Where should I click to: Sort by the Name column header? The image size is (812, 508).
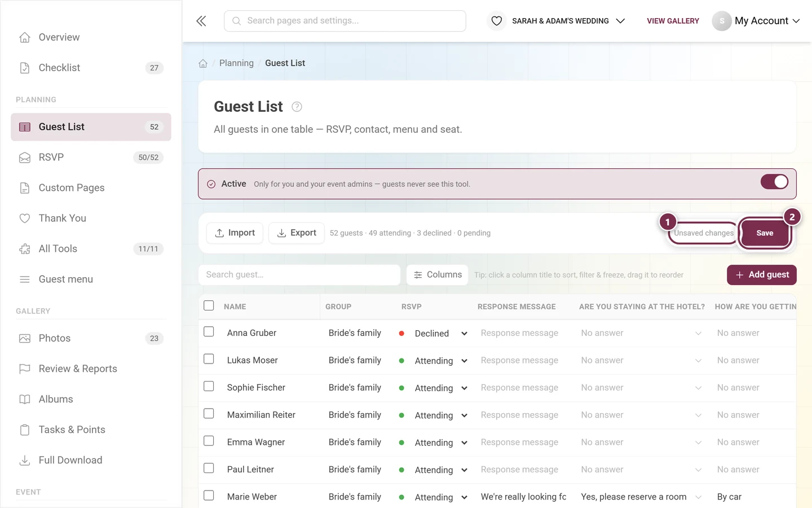[235, 306]
